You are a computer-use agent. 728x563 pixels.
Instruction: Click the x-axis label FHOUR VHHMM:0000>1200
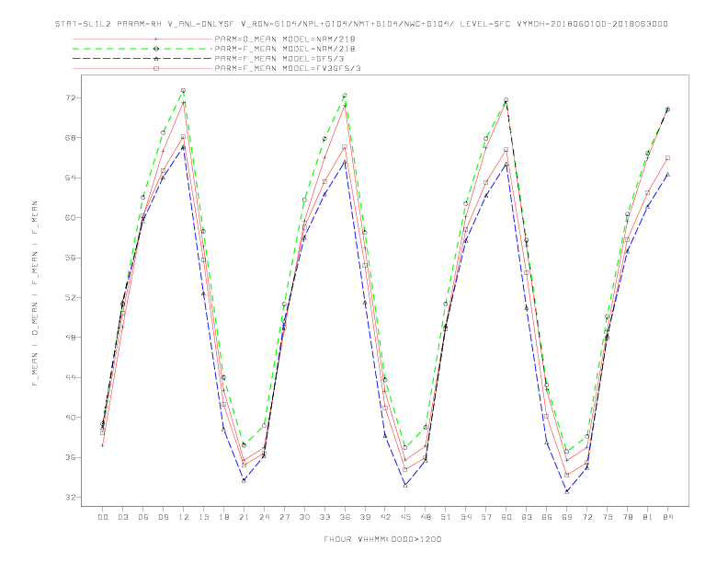(x=382, y=539)
